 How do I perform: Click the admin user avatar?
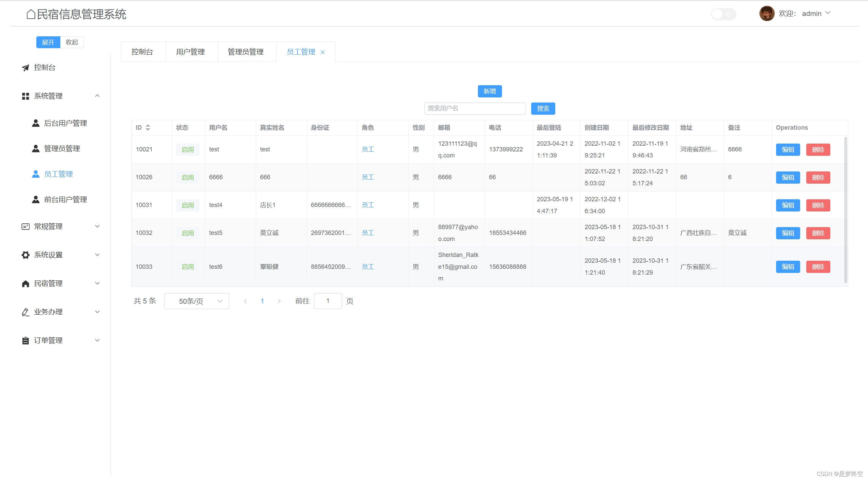click(767, 14)
